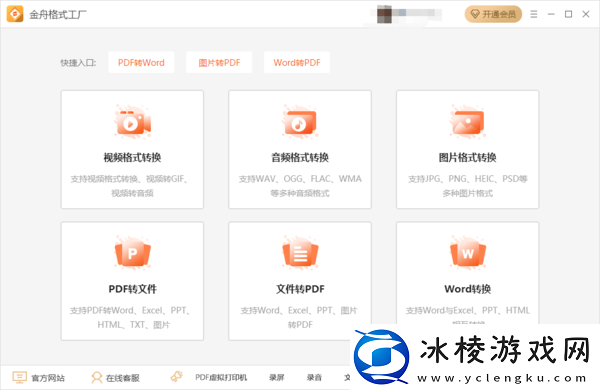Click the megaphone announcement icon
The image size is (600, 390).
coord(176,377)
